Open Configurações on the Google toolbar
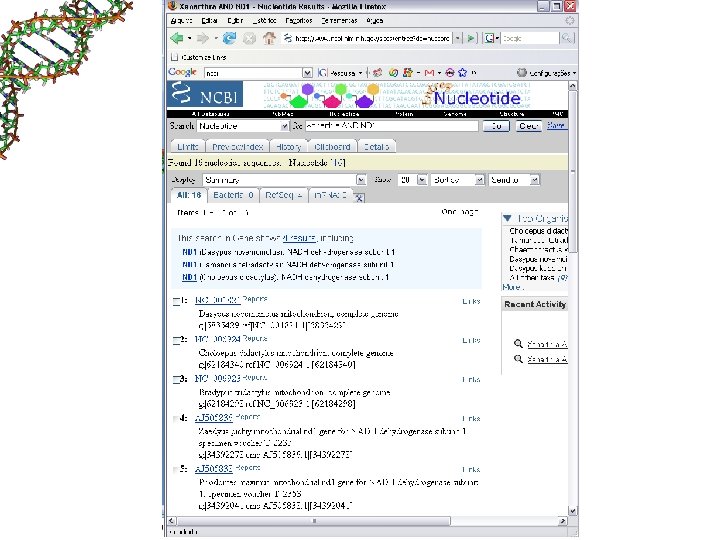 [x=546, y=73]
